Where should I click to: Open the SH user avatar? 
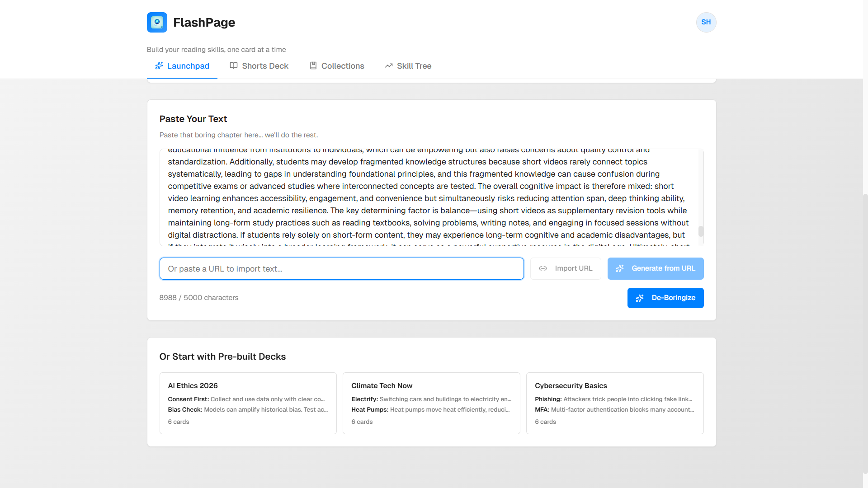tap(706, 22)
